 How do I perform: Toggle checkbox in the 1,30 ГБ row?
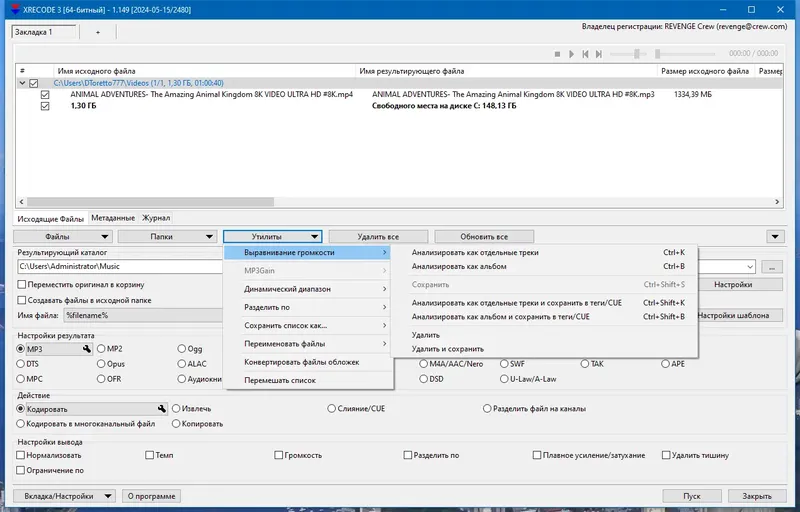tap(45, 106)
